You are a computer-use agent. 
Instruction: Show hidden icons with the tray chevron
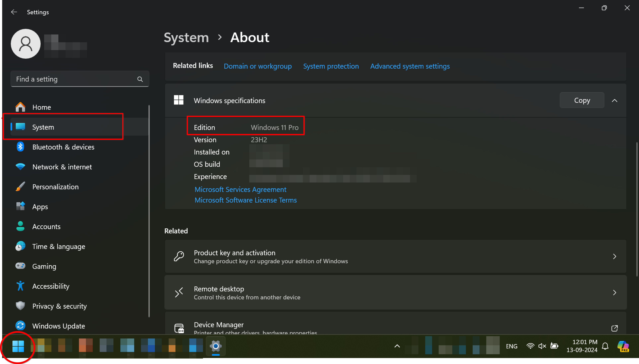(x=397, y=346)
